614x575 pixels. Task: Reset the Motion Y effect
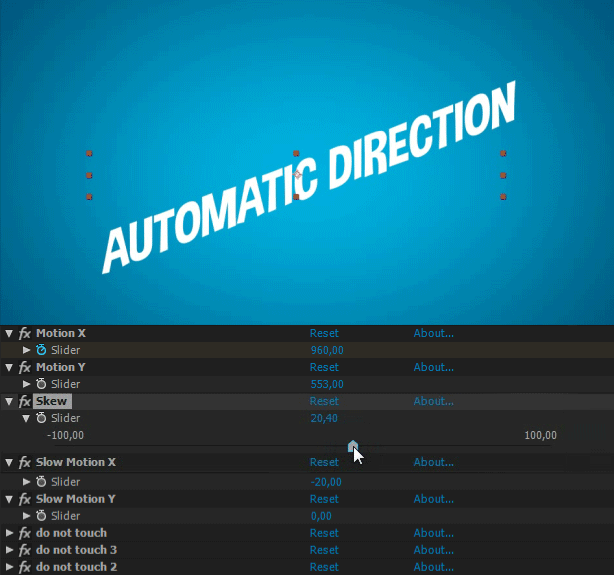324,367
